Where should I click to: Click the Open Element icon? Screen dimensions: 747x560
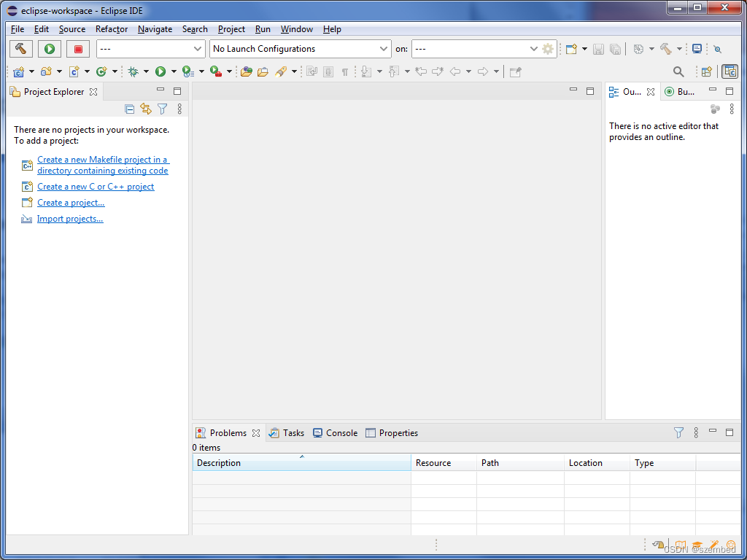pos(247,72)
